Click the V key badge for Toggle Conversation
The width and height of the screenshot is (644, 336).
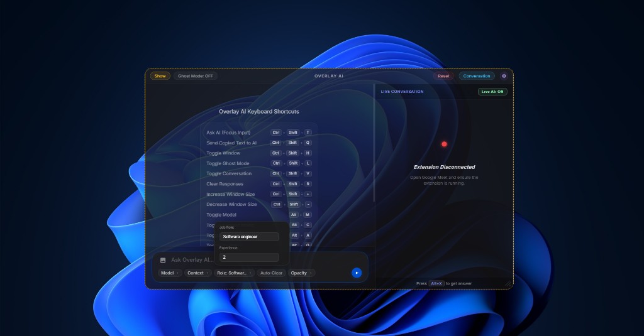coord(308,173)
